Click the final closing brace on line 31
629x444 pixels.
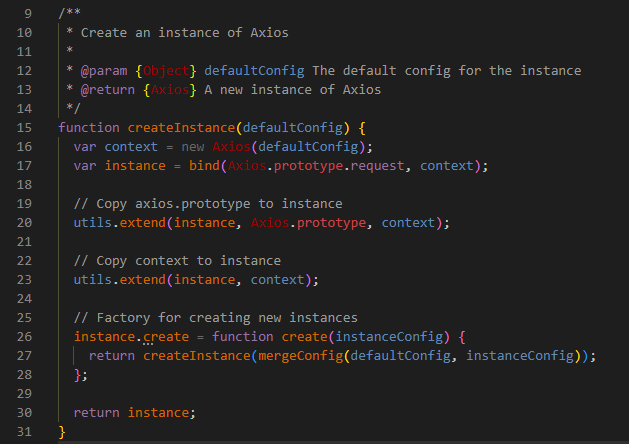[x=62, y=431]
